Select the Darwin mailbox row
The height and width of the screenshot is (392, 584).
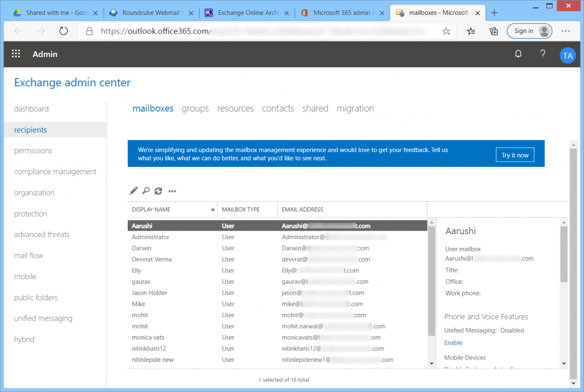(171, 248)
